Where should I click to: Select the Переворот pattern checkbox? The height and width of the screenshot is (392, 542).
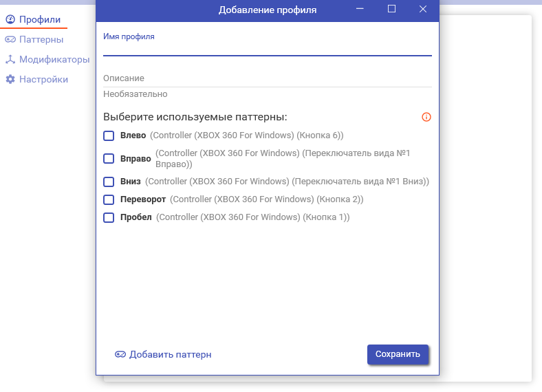pos(109,200)
